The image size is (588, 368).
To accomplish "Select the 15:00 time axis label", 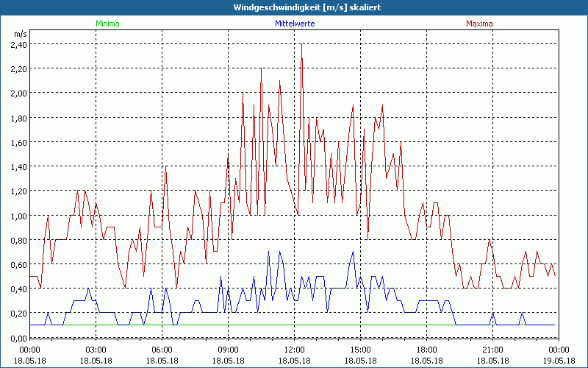I will click(x=361, y=349).
